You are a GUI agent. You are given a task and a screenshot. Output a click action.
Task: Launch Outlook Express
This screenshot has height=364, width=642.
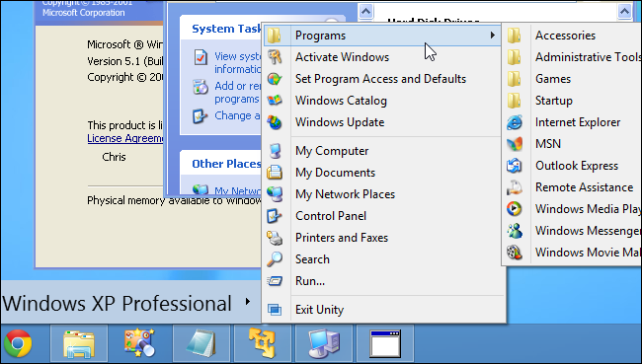(x=577, y=166)
